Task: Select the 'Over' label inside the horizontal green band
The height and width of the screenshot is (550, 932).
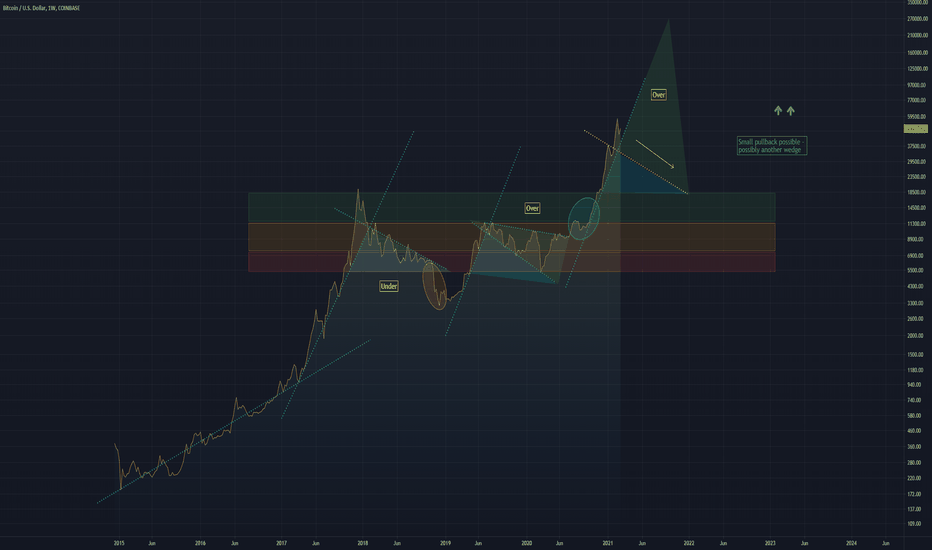Action: (532, 208)
